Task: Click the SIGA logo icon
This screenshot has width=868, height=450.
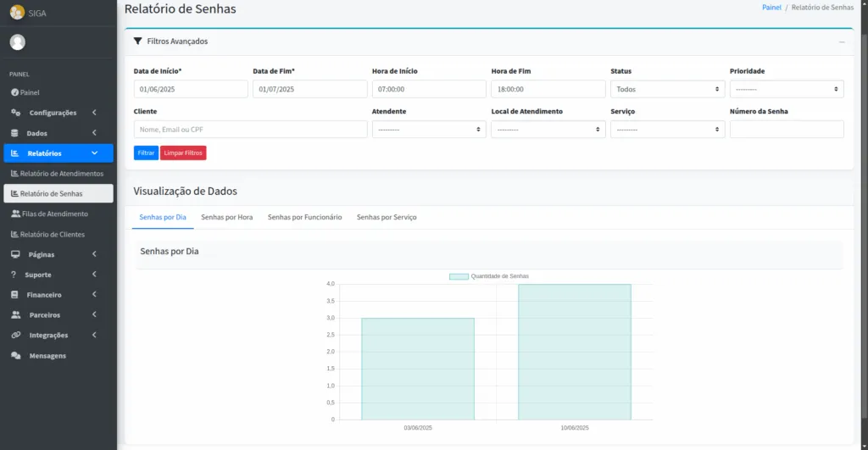Action: pyautogui.click(x=17, y=12)
